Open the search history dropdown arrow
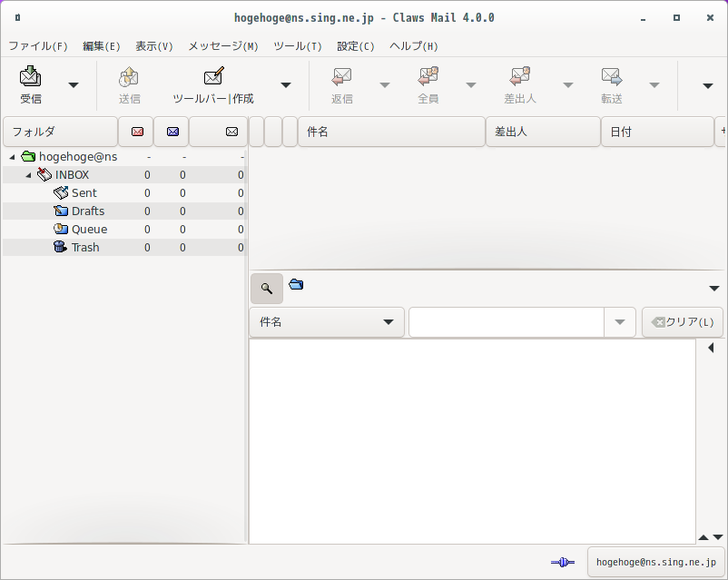Viewport: 728px width, 580px height. (619, 322)
